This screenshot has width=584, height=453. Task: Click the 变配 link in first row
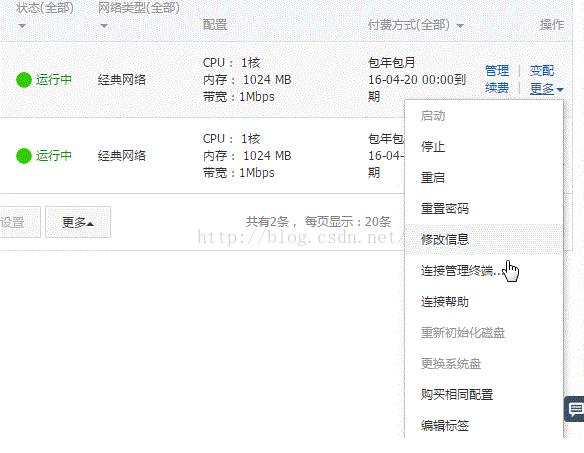click(542, 70)
